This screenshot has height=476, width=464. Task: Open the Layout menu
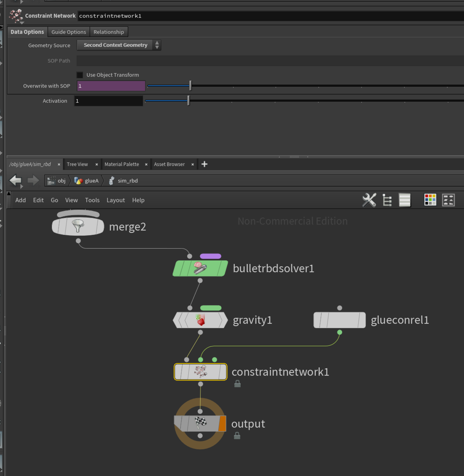116,200
